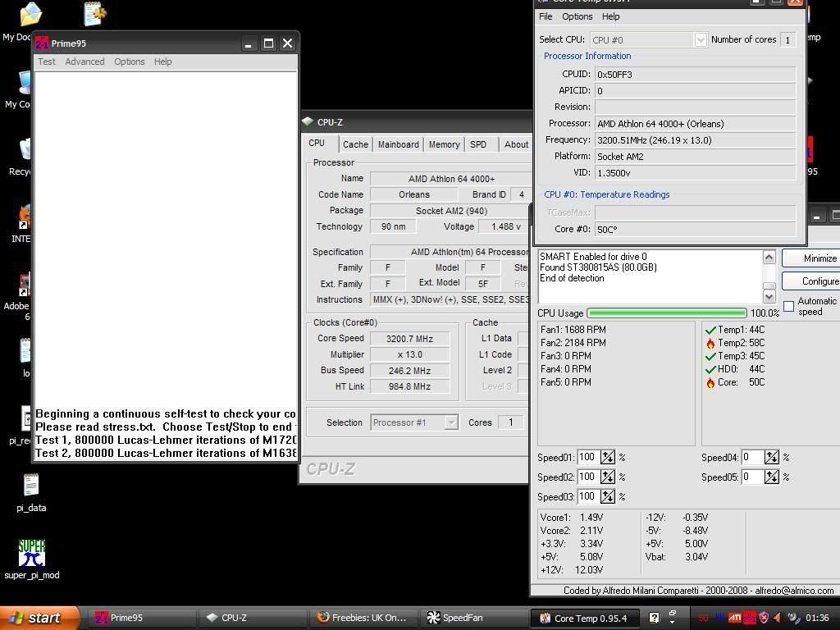840x630 pixels.
Task: Open the Select CPU dropdown in Core Temp
Action: (701, 39)
